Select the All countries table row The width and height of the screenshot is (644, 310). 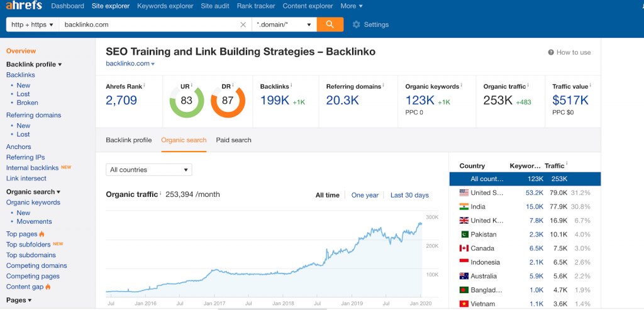[x=525, y=179]
